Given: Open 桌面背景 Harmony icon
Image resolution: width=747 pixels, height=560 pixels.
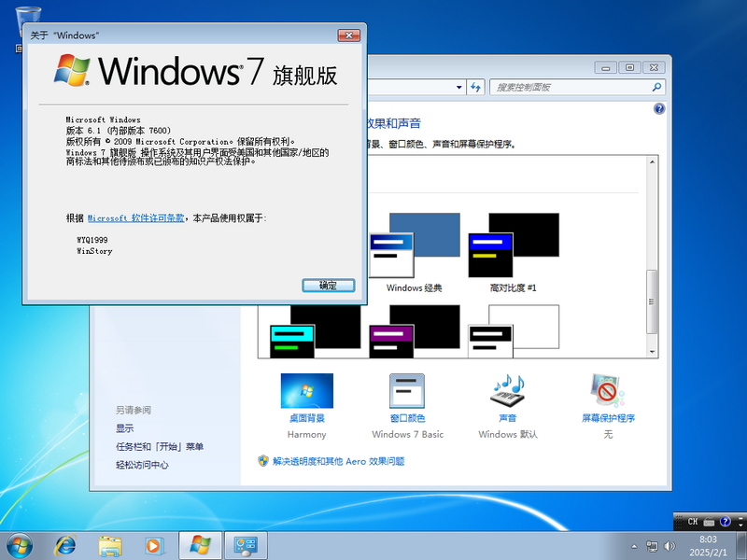Looking at the screenshot, I should coord(307,391).
